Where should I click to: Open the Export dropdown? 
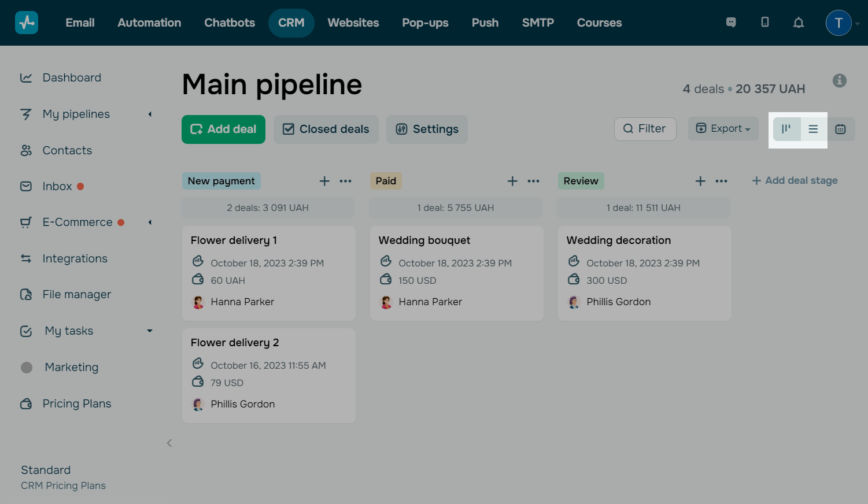(x=723, y=129)
